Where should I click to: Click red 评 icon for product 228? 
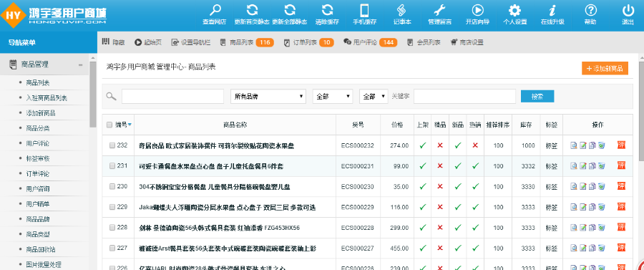[621, 227]
